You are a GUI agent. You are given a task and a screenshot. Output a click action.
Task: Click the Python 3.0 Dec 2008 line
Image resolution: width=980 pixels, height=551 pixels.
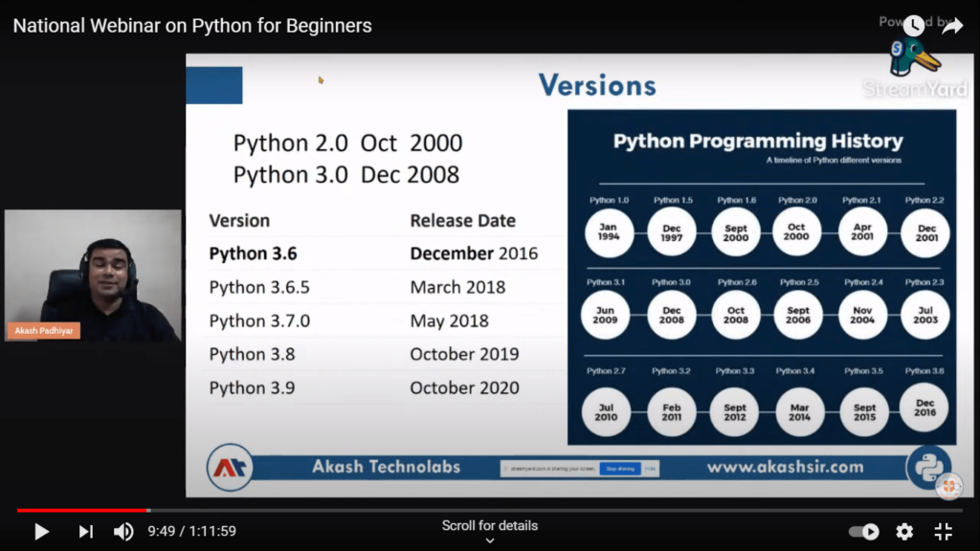click(346, 175)
